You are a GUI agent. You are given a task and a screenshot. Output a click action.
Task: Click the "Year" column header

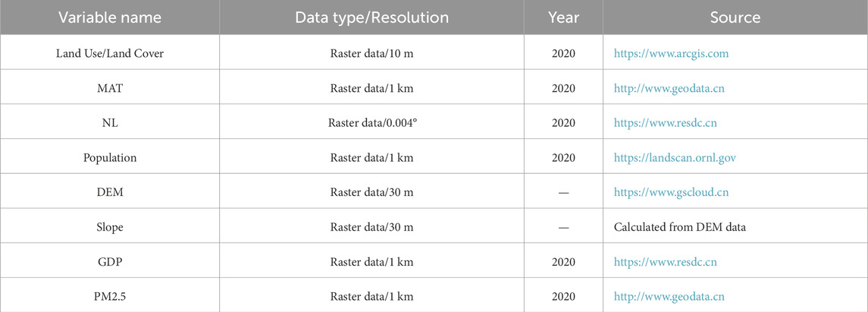click(563, 17)
